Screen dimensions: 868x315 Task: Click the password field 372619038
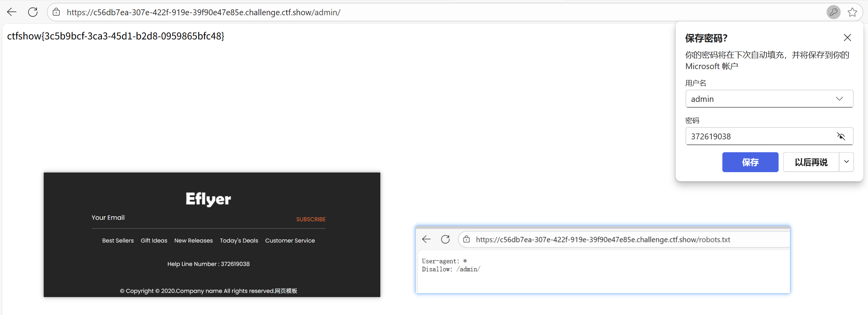pos(757,136)
